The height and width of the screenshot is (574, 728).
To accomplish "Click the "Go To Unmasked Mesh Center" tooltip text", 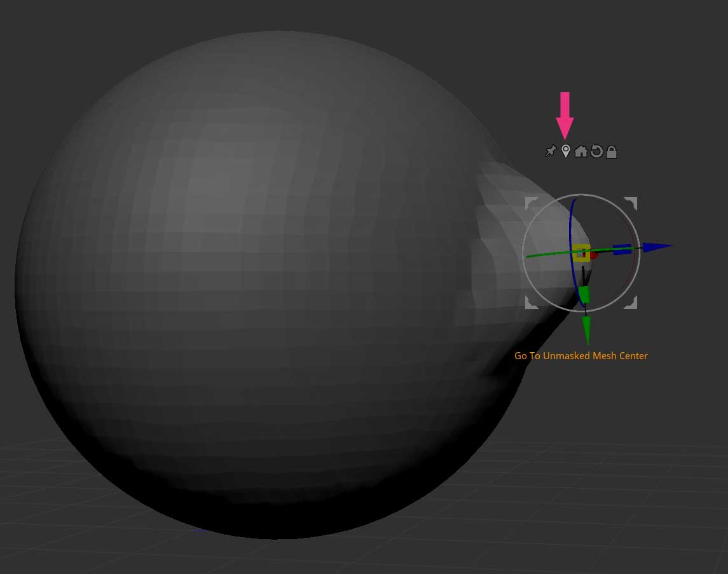I will pyautogui.click(x=581, y=356).
